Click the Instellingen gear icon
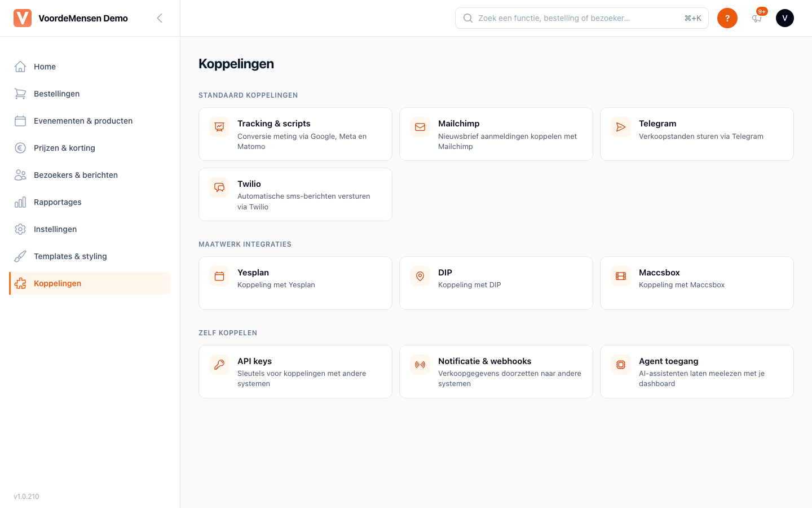Image resolution: width=812 pixels, height=508 pixels. [20, 229]
